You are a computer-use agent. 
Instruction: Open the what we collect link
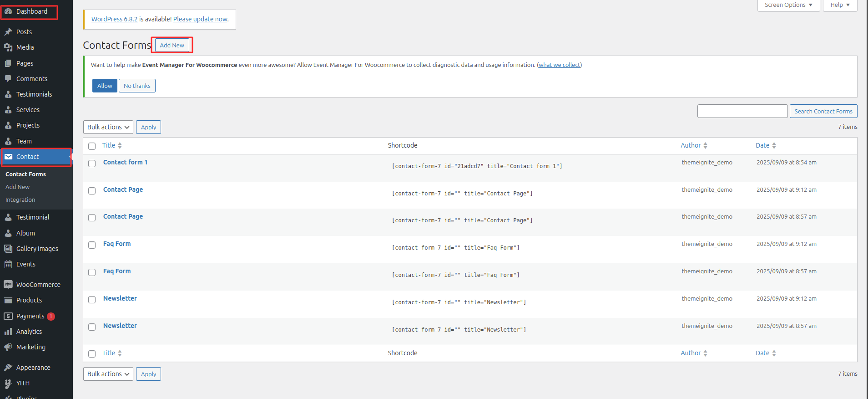(560, 65)
